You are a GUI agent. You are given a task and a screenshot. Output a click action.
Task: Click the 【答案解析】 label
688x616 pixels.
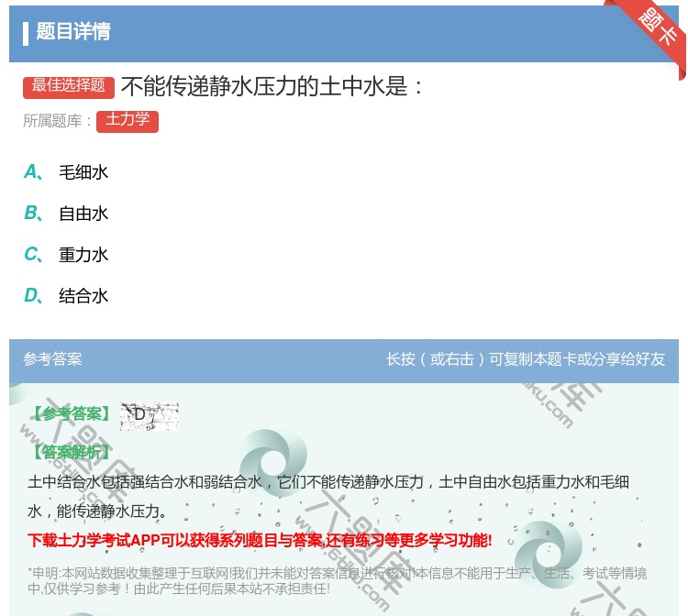pyautogui.click(x=72, y=452)
